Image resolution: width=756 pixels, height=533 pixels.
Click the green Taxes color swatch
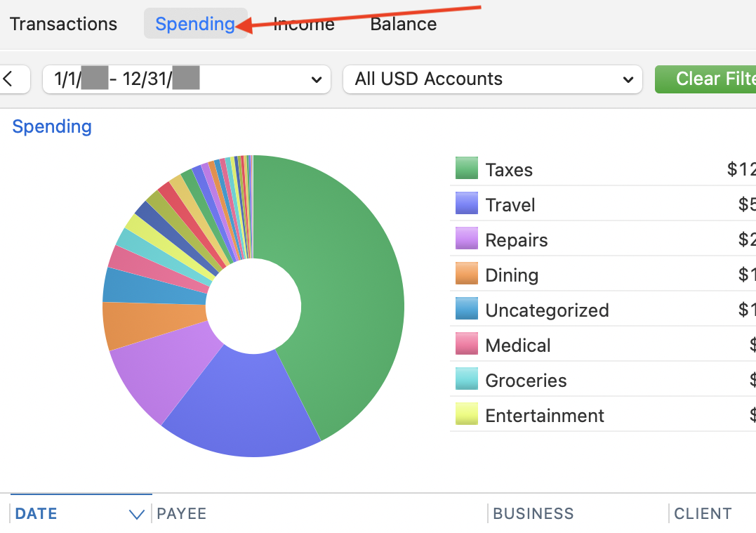pyautogui.click(x=465, y=169)
